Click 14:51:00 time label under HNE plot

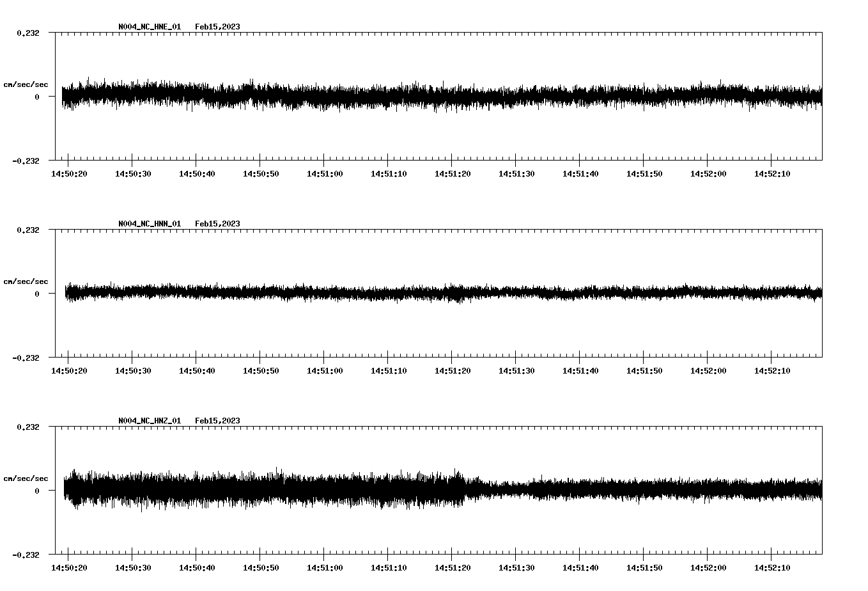tap(325, 174)
